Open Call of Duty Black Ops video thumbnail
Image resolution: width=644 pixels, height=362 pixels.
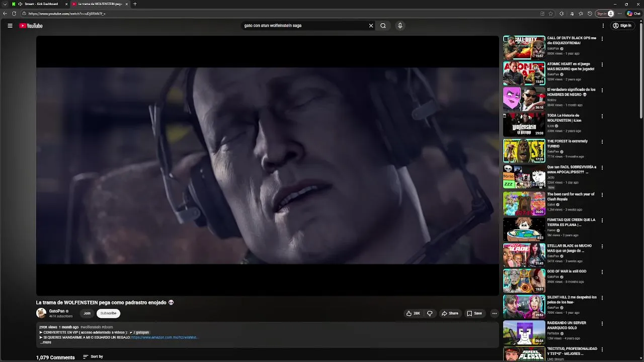point(524,47)
